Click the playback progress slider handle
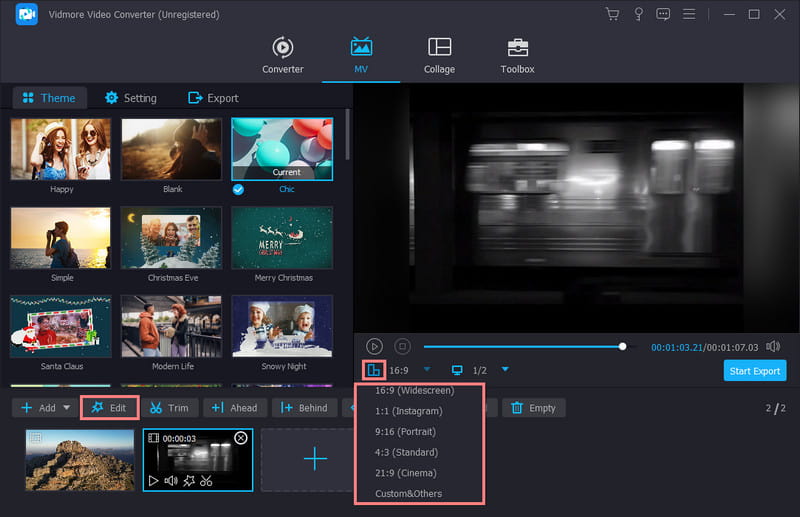Image resolution: width=800 pixels, height=517 pixels. 623,346
